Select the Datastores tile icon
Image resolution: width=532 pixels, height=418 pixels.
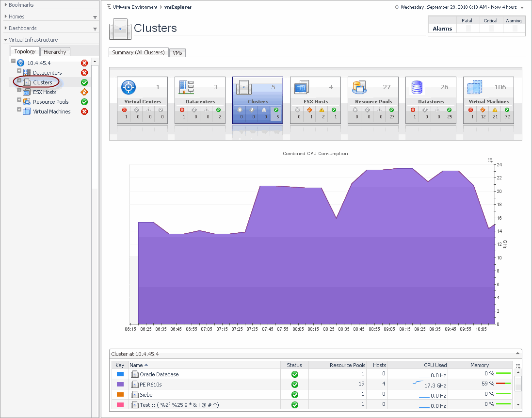pyautogui.click(x=417, y=87)
